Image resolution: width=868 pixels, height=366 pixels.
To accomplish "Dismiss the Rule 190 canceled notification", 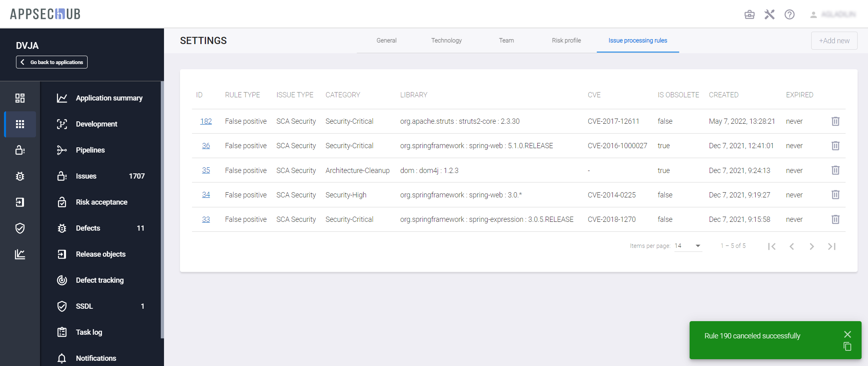I will point(847,334).
